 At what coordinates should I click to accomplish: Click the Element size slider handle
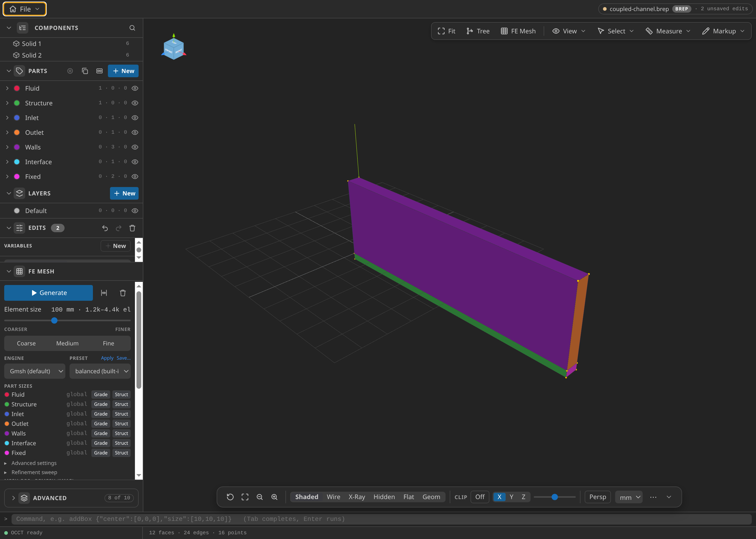click(54, 321)
